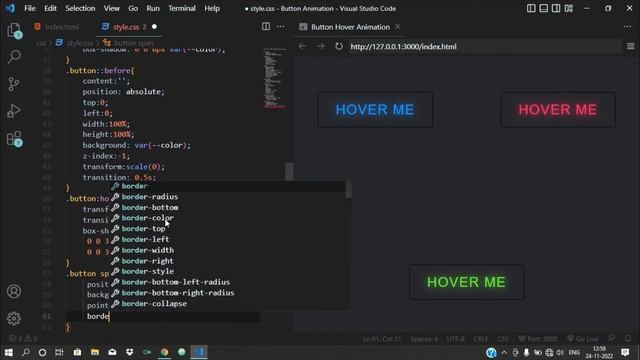The height and width of the screenshot is (360, 640).
Task: Go forward in the preview browser
Action: pos(320,46)
